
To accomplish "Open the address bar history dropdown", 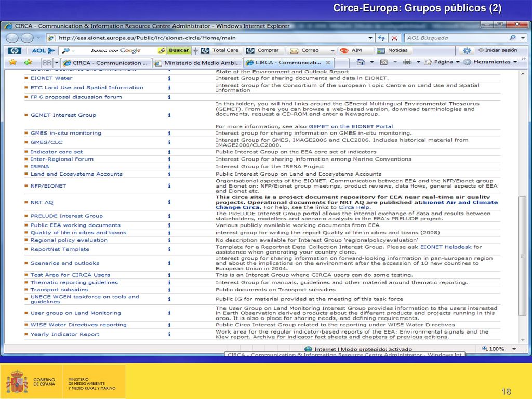I will [x=370, y=38].
